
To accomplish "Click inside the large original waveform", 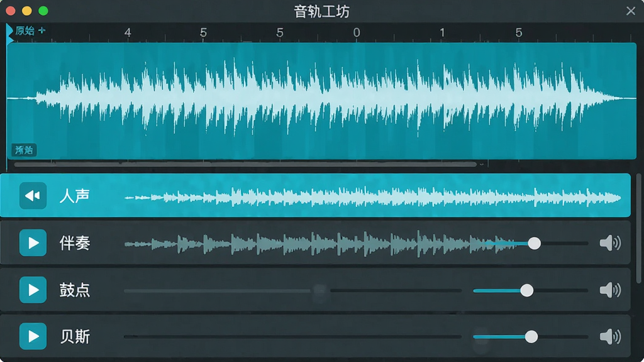I will [x=321, y=101].
